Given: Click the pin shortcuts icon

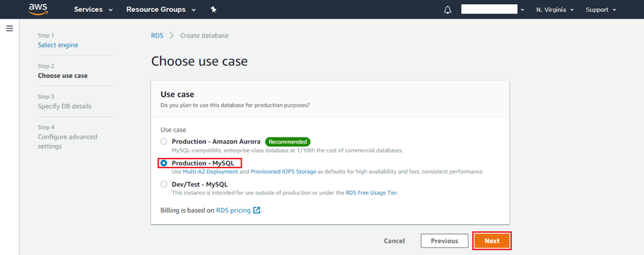Looking at the screenshot, I should pyautogui.click(x=214, y=10).
